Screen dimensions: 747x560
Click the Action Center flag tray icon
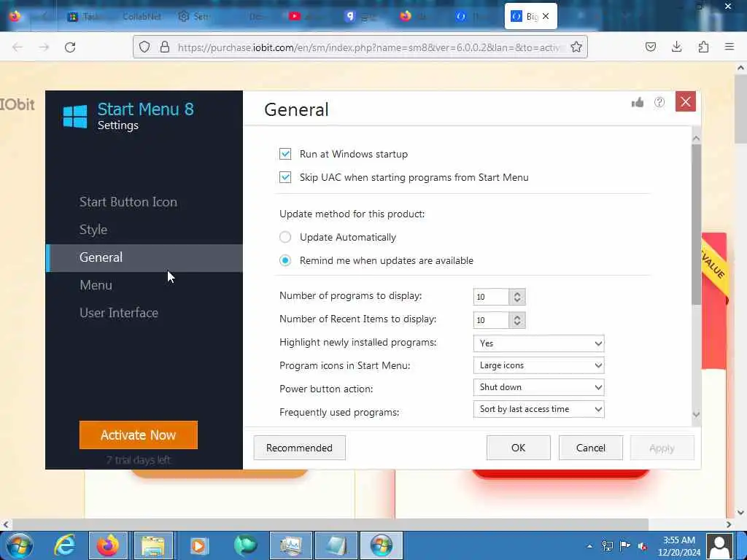625,545
